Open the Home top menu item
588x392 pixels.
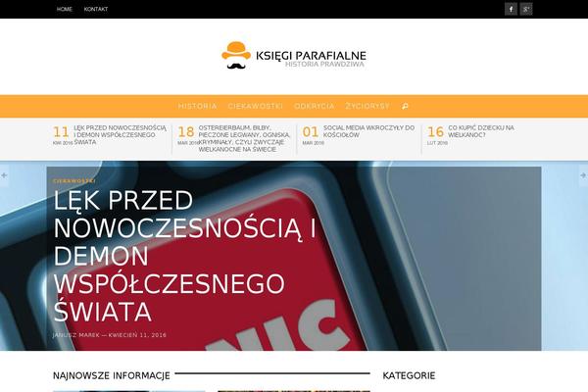[65, 9]
